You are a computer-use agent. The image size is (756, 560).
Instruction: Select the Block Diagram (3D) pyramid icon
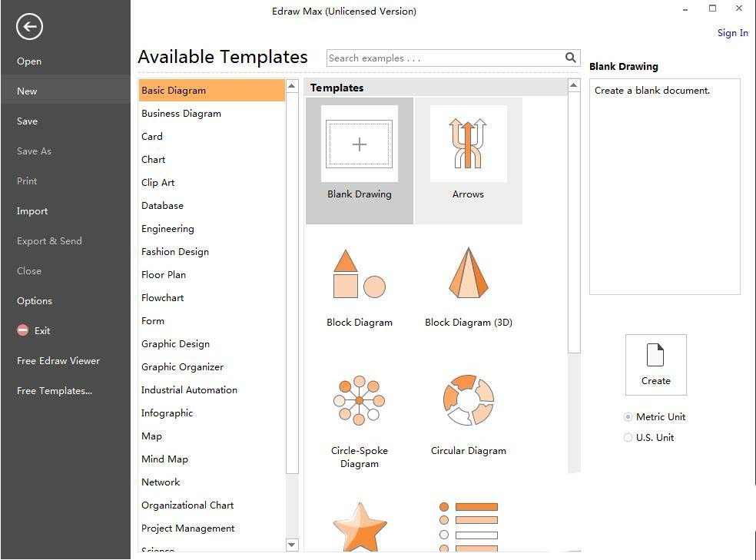click(x=468, y=273)
